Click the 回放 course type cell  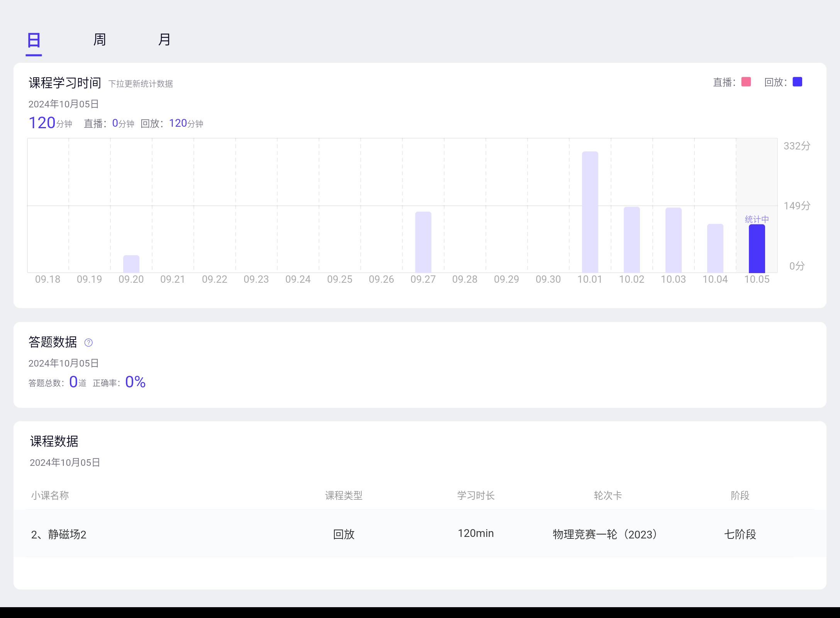[344, 535]
